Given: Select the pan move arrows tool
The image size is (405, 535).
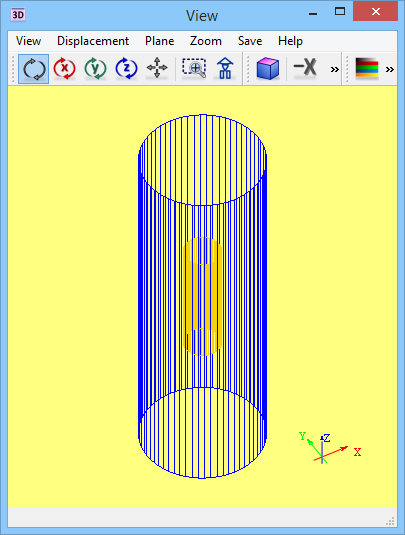Looking at the screenshot, I should [157, 68].
